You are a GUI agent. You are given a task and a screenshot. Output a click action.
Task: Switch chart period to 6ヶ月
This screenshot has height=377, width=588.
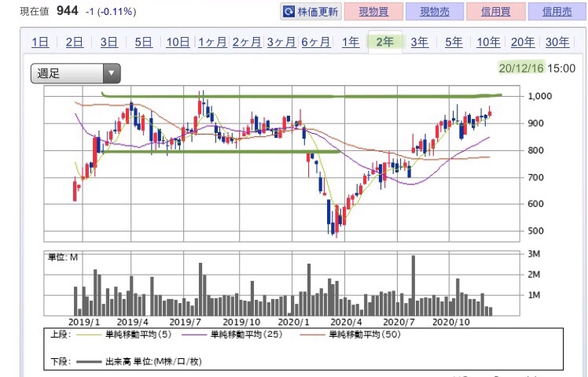[x=316, y=42]
